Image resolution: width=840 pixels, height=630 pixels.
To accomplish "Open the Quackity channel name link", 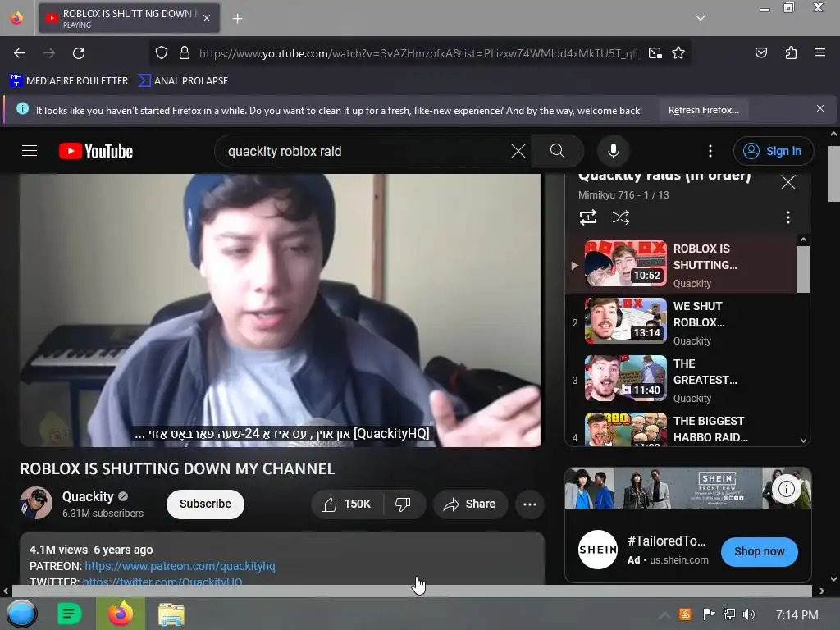I will (88, 496).
